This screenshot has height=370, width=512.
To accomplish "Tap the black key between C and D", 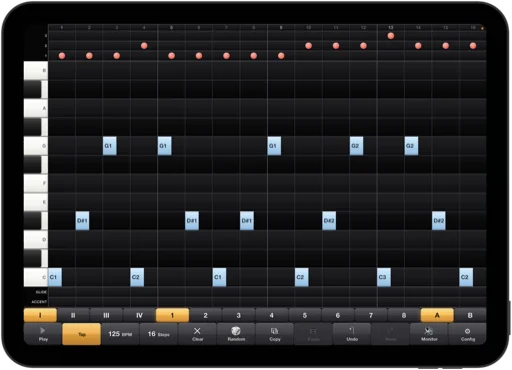I will [x=33, y=258].
